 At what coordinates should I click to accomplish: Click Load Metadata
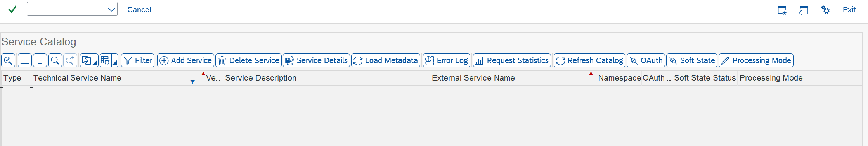[386, 60]
